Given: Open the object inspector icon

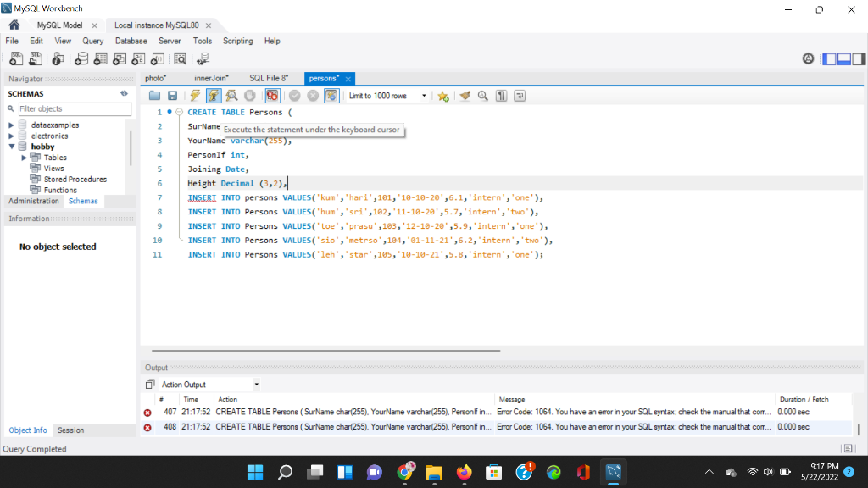Looking at the screenshot, I should click(x=58, y=58).
